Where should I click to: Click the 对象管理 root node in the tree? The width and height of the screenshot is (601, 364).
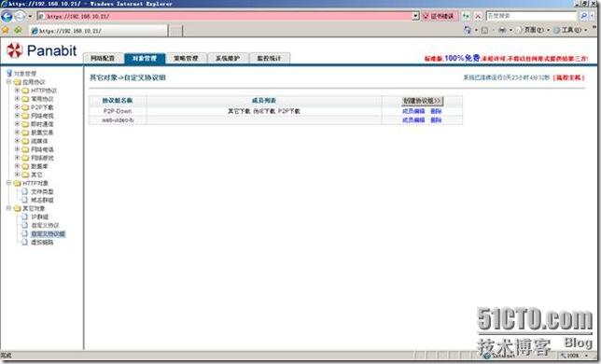[x=25, y=73]
